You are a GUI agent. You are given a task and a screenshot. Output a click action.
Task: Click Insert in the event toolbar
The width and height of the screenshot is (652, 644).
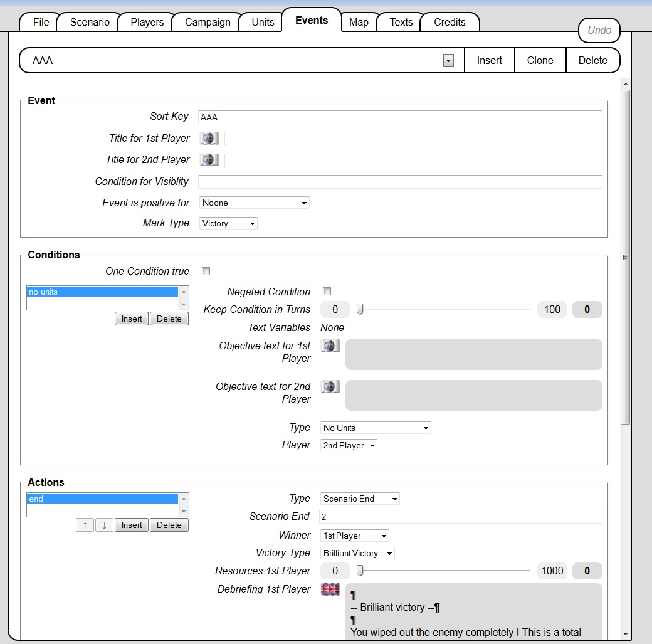[490, 60]
